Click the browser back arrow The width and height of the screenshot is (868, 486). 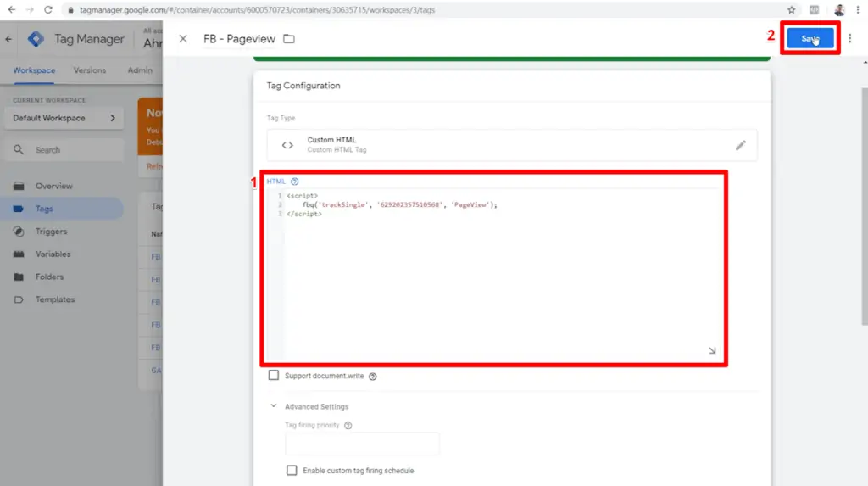pyautogui.click(x=12, y=9)
